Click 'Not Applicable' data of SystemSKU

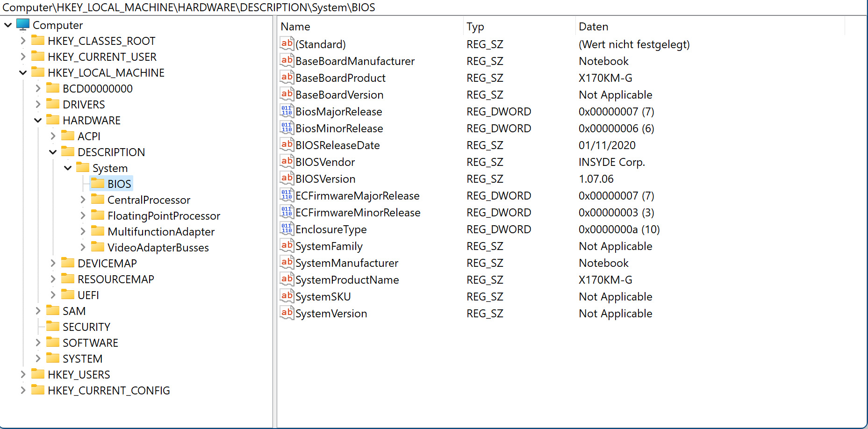tap(615, 297)
